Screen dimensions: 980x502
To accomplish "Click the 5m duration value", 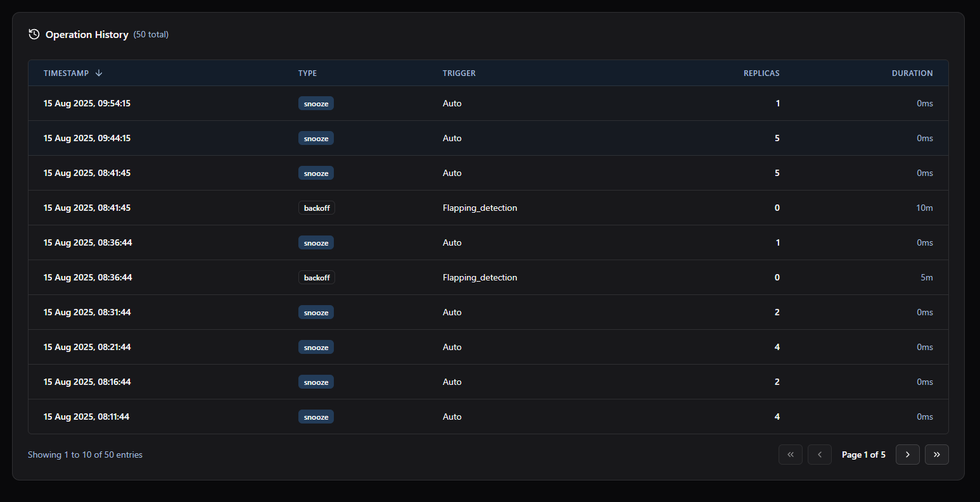I will [x=926, y=277].
